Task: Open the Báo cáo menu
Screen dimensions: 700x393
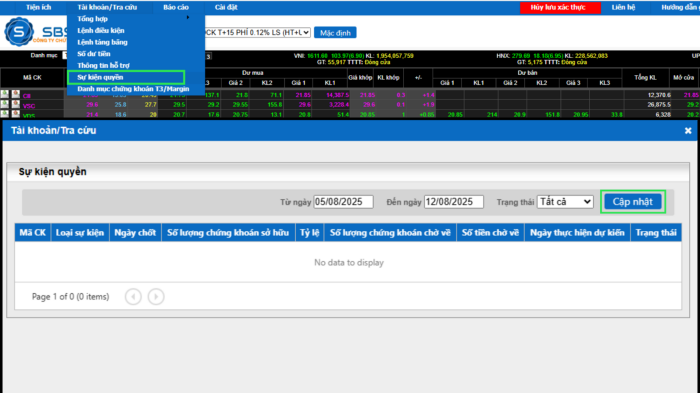Action: (x=176, y=7)
